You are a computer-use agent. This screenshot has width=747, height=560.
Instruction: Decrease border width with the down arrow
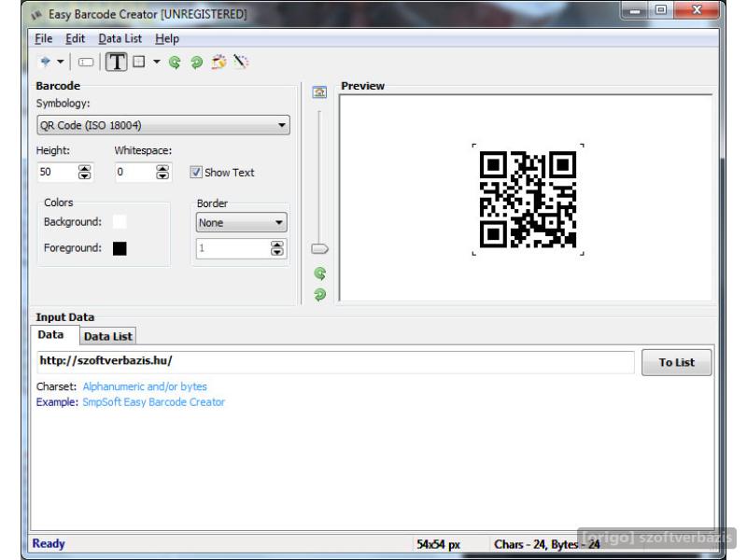point(276,252)
